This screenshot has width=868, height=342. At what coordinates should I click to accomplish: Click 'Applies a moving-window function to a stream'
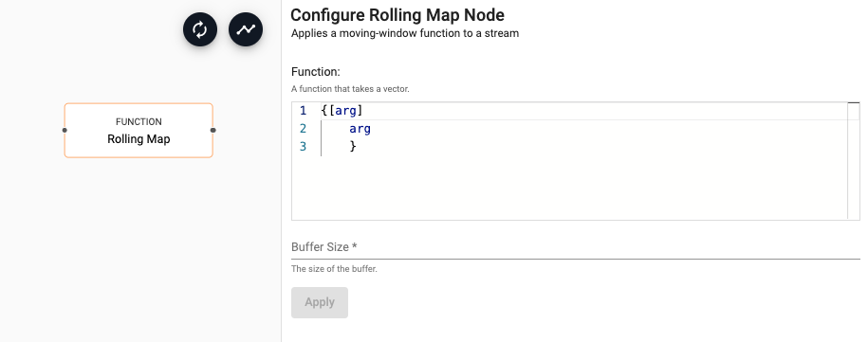405,33
